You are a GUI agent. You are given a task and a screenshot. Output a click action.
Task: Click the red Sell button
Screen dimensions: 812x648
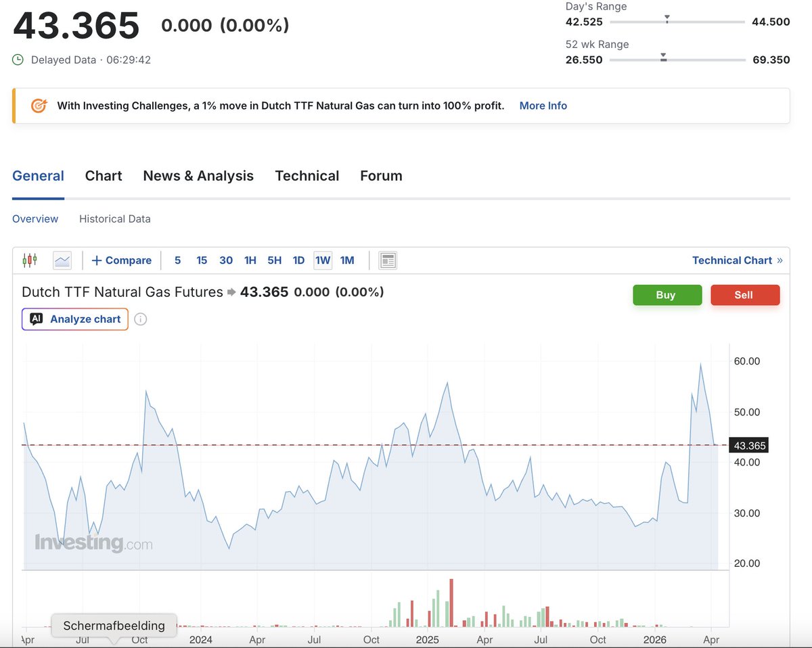744,295
